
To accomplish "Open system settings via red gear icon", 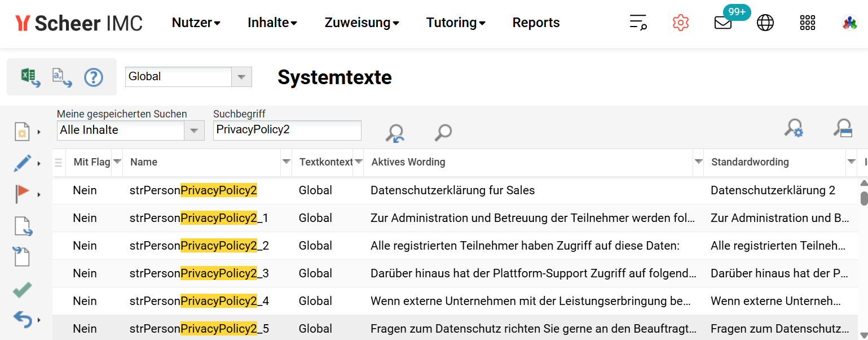I will coord(680,23).
